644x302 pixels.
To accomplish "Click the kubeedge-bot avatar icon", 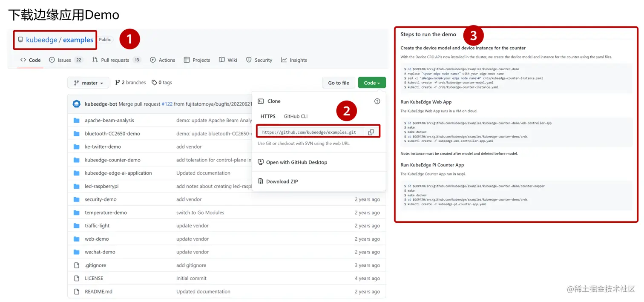I will (x=77, y=104).
